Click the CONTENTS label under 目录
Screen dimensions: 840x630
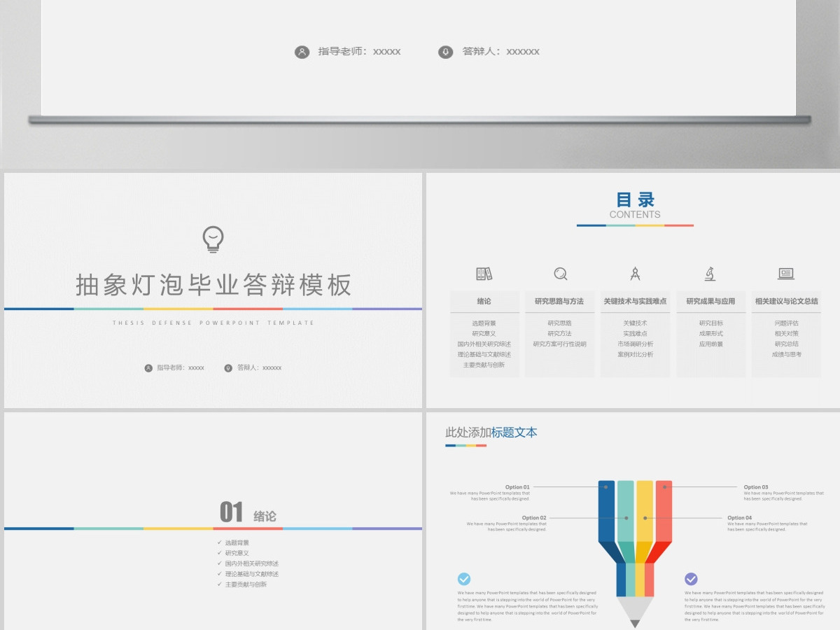[x=635, y=215]
